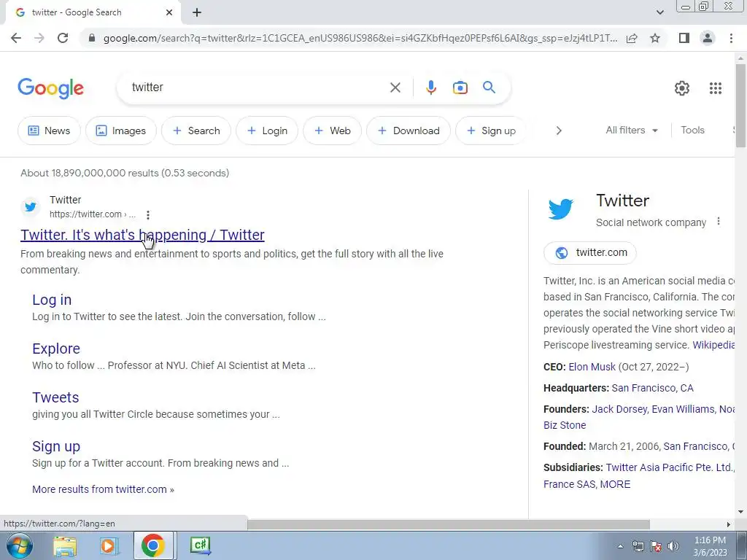This screenshot has width=747, height=560.
Task: Add the Sign up filter chip
Action: coord(491,131)
